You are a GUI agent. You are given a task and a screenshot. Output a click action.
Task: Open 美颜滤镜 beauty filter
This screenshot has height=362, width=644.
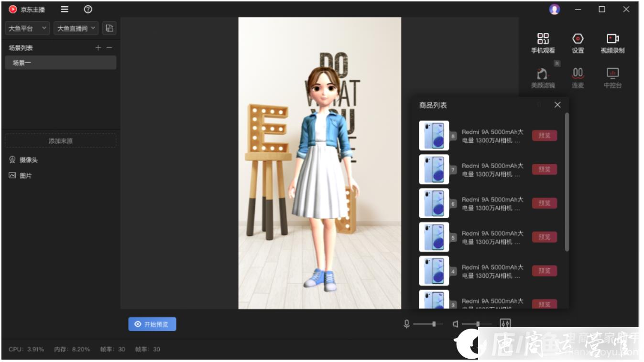[543, 78]
